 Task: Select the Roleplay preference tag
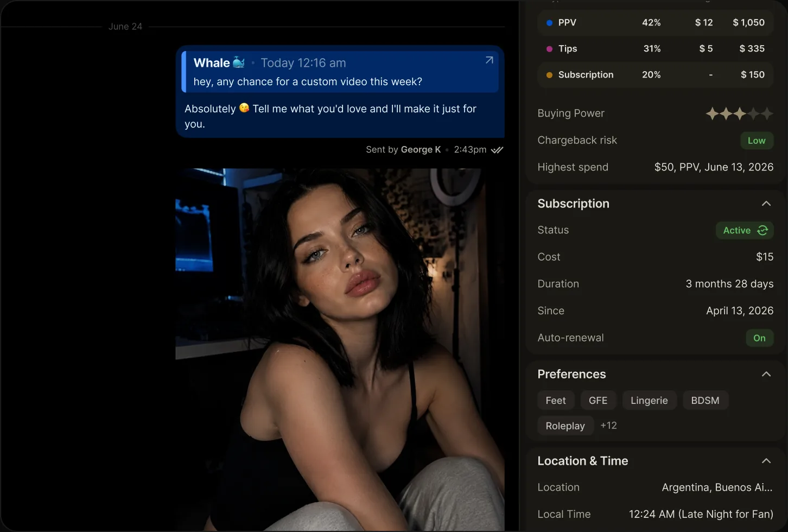click(x=565, y=426)
